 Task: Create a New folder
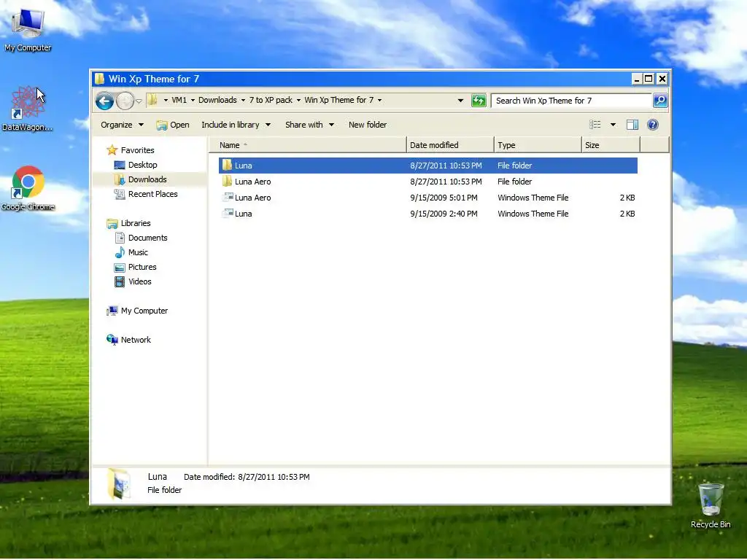point(368,125)
